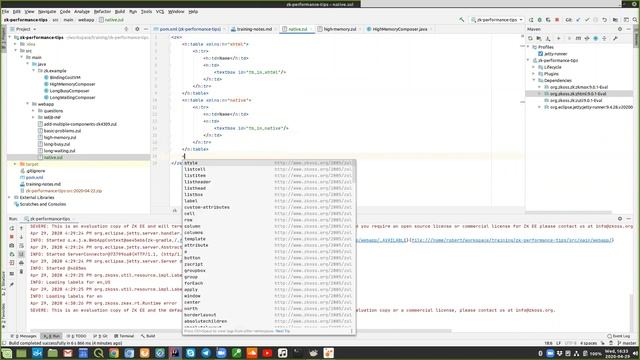The width and height of the screenshot is (640, 360).
Task: Select basic-problems.zul file
Action: (x=62, y=131)
